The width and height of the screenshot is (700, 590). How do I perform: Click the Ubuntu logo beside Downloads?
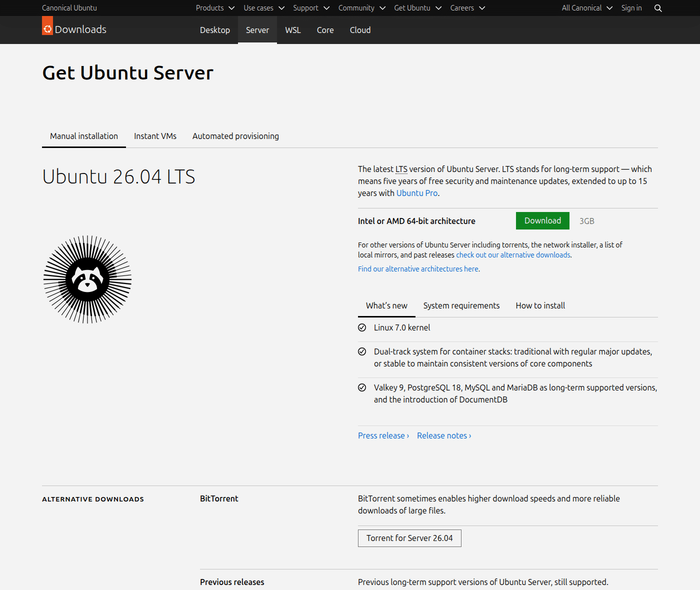(x=47, y=25)
